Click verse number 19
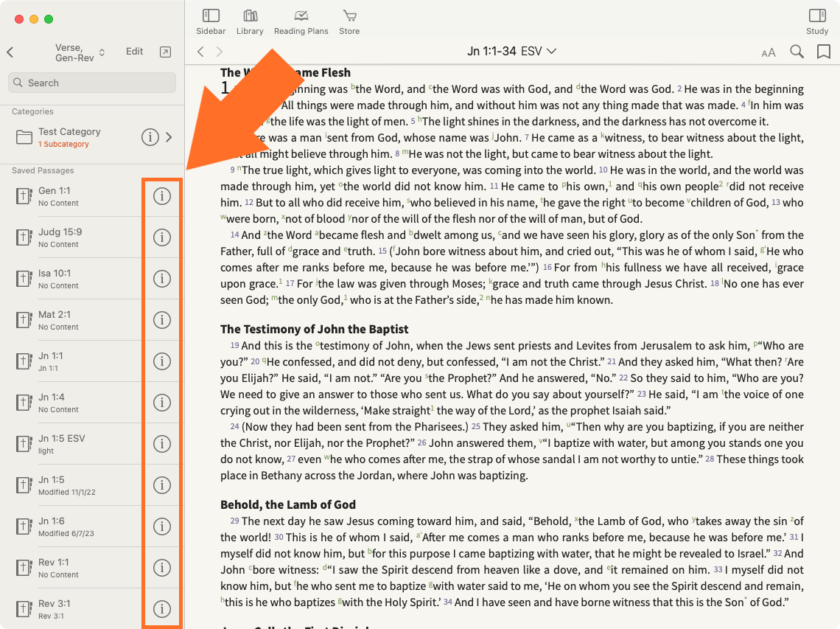The image size is (840, 629). [234, 345]
